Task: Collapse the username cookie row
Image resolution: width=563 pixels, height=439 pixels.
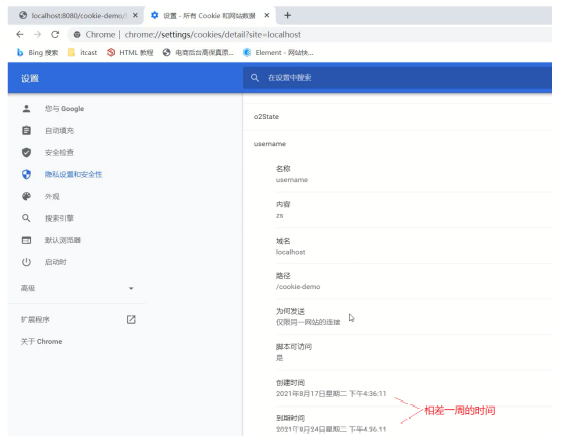Action: 397,144
